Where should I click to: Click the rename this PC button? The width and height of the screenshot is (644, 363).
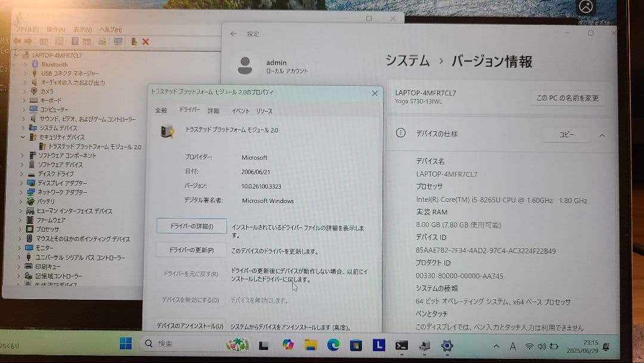coord(568,99)
